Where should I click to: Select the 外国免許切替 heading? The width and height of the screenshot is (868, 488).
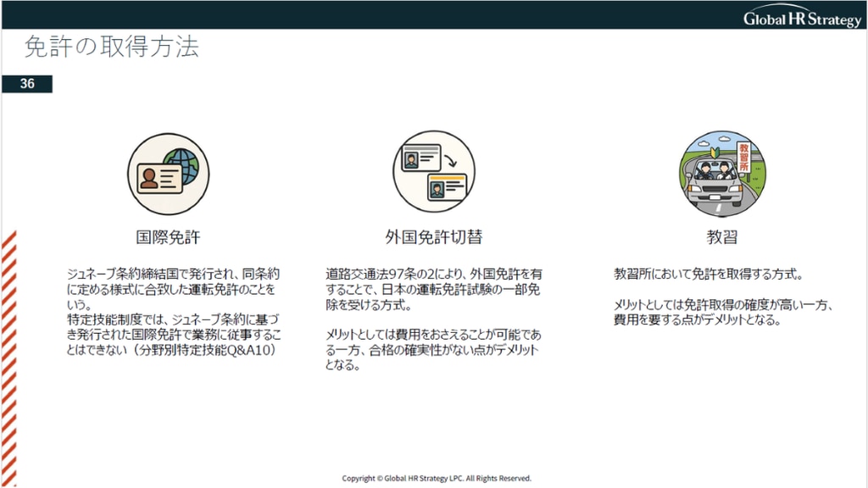tap(433, 236)
